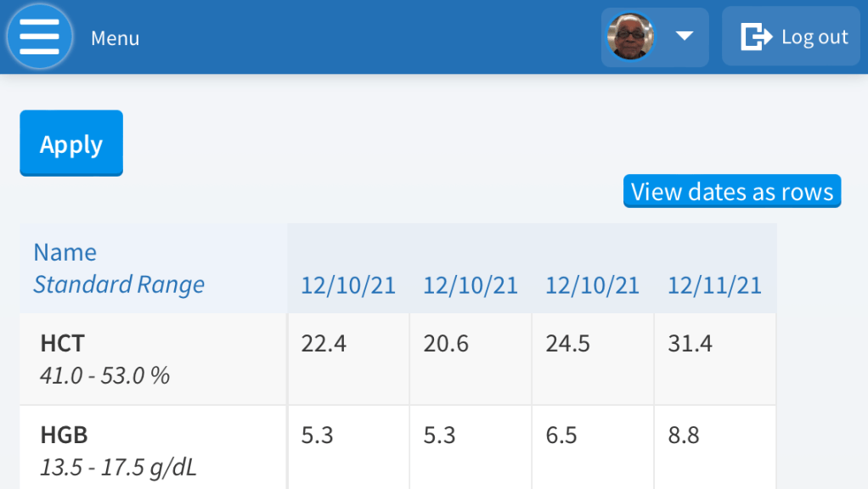Click the user profile avatar photo
This screenshot has height=489, width=868.
click(x=630, y=37)
